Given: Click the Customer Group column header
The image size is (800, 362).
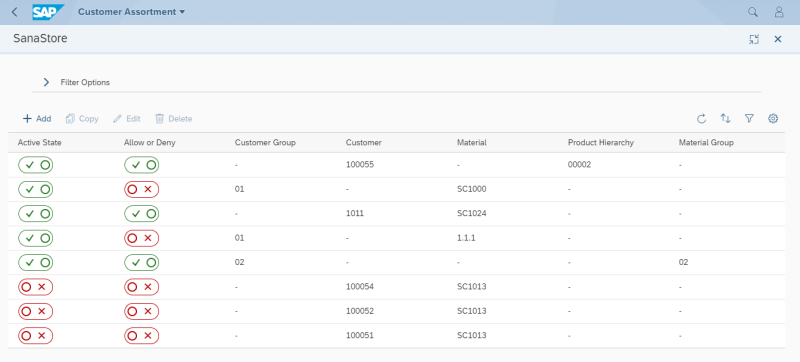Looking at the screenshot, I should click(x=265, y=143).
